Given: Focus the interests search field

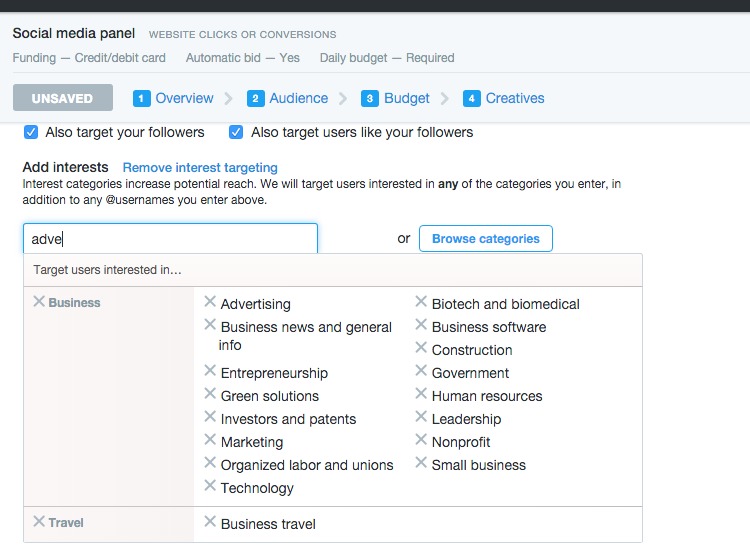Looking at the screenshot, I should 170,239.
